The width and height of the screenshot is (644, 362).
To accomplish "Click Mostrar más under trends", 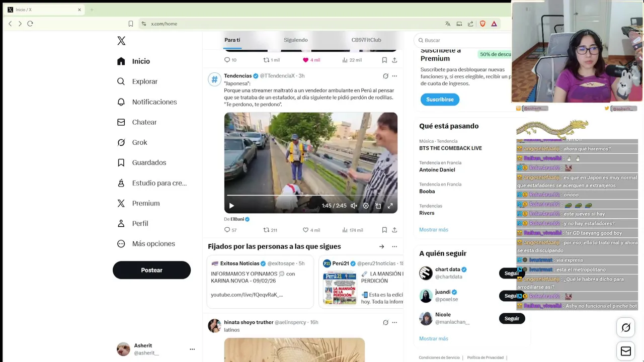I will click(x=433, y=230).
